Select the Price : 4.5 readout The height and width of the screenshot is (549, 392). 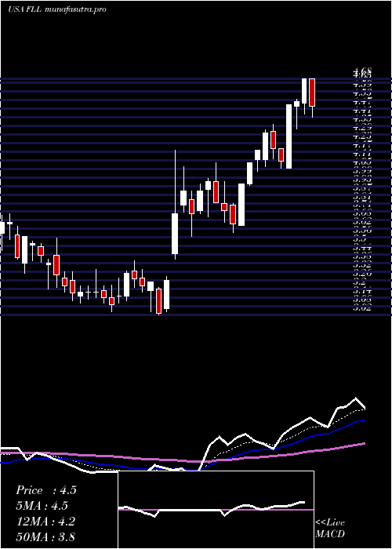45,490
